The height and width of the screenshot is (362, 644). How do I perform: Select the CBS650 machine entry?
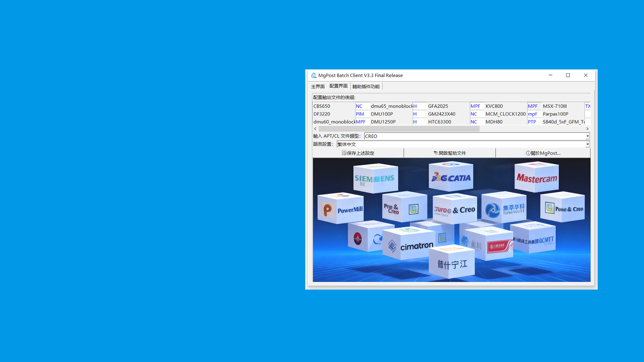pyautogui.click(x=334, y=106)
